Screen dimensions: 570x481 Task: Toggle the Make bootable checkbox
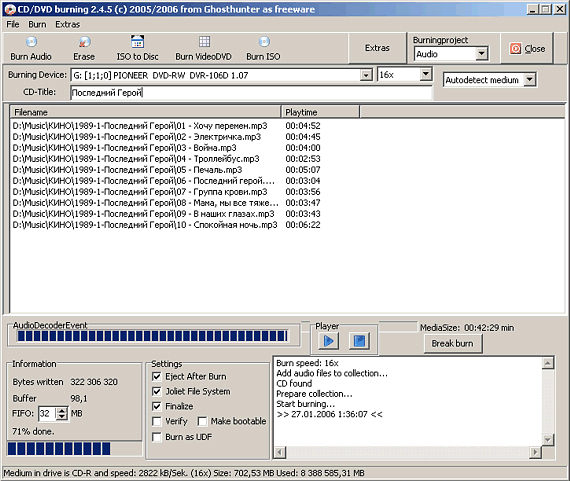[202, 421]
